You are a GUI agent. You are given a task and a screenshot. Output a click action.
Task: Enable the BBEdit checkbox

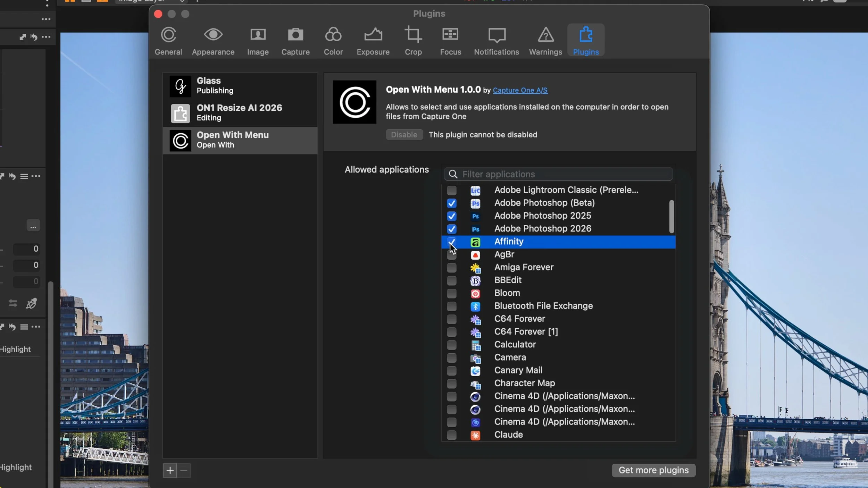[452, 280]
